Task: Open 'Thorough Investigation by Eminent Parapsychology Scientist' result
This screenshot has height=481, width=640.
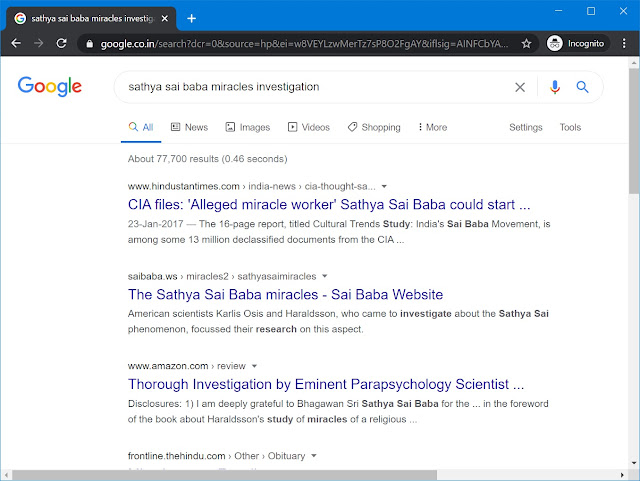Action: click(x=326, y=384)
